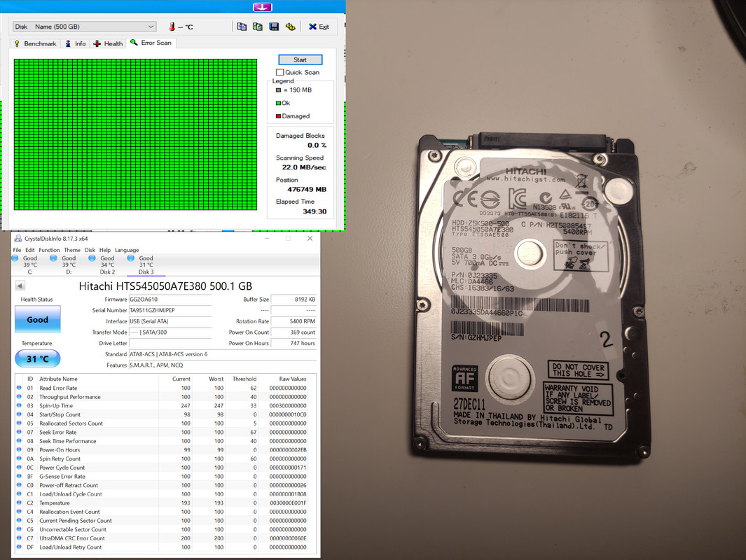Enable the Quick Scan checkbox in HD Tune
Image resolution: width=746 pixels, height=560 pixels.
279,72
